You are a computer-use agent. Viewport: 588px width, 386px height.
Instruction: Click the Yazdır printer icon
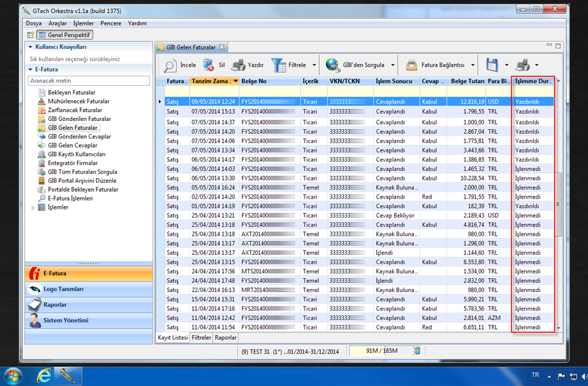click(238, 65)
